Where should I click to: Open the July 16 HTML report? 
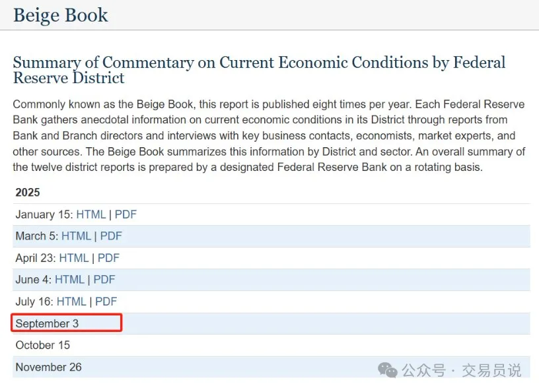pyautogui.click(x=71, y=302)
